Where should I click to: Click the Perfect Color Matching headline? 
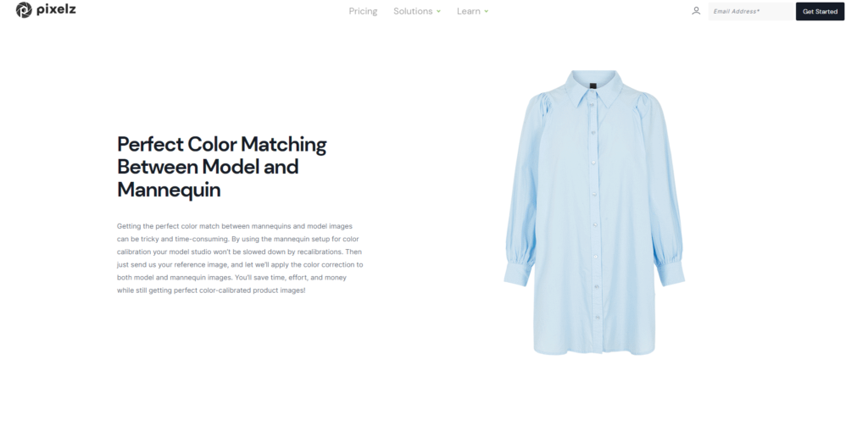click(x=222, y=167)
